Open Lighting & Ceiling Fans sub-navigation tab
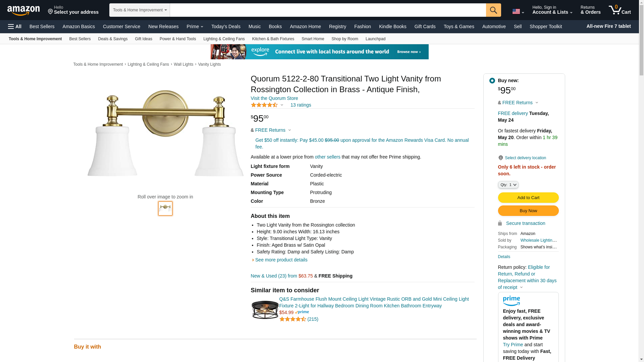Image resolution: width=644 pixels, height=362 pixels. point(224,39)
